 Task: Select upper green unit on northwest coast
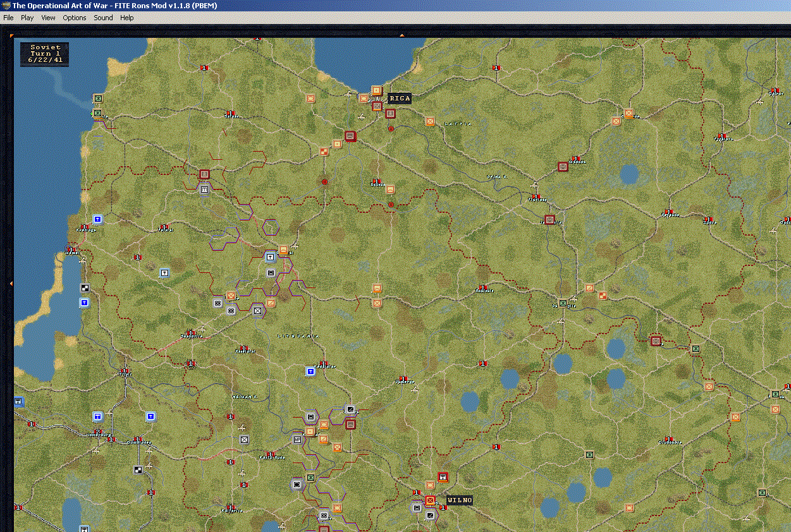(98, 99)
